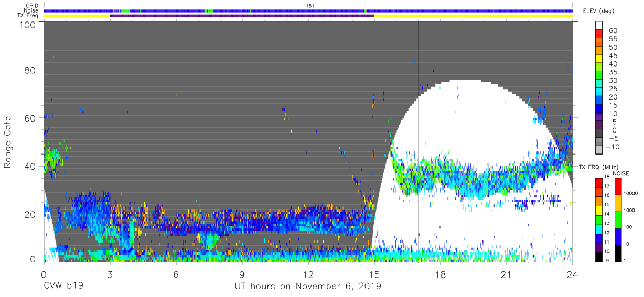The width and height of the screenshot is (644, 297).
Task: Pick the lime green 35–40 elevation swatch
Action: tap(599, 68)
